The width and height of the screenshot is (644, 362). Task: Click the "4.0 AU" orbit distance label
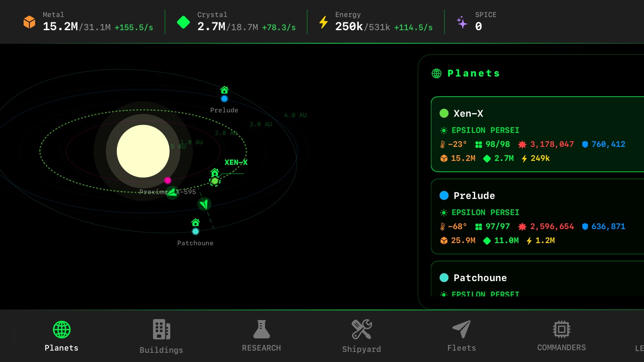(295, 115)
